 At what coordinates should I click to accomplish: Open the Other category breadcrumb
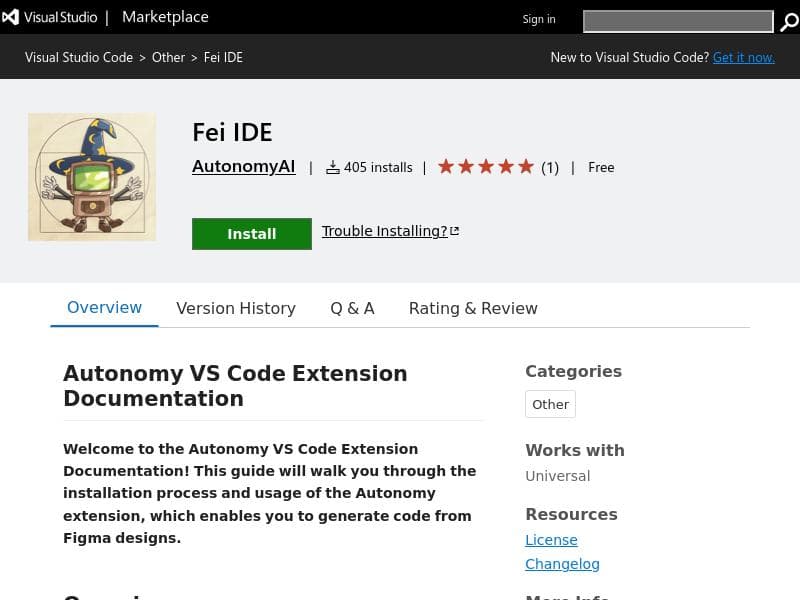pyautogui.click(x=168, y=57)
